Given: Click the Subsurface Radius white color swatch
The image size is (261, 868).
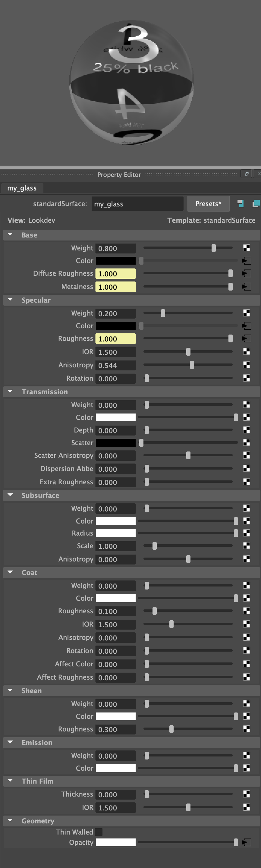Looking at the screenshot, I should point(115,533).
